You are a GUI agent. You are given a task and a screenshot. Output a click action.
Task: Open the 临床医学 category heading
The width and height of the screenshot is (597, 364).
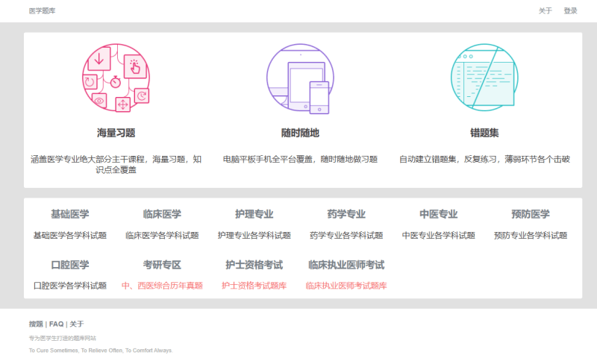[162, 214]
